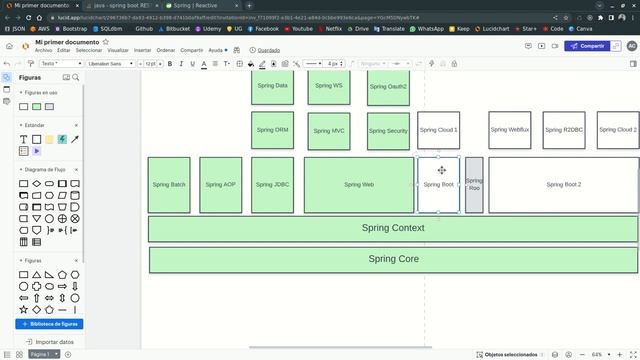Image resolution: width=640 pixels, height=360 pixels.
Task: Open the Ayuda menu
Action: (216, 50)
